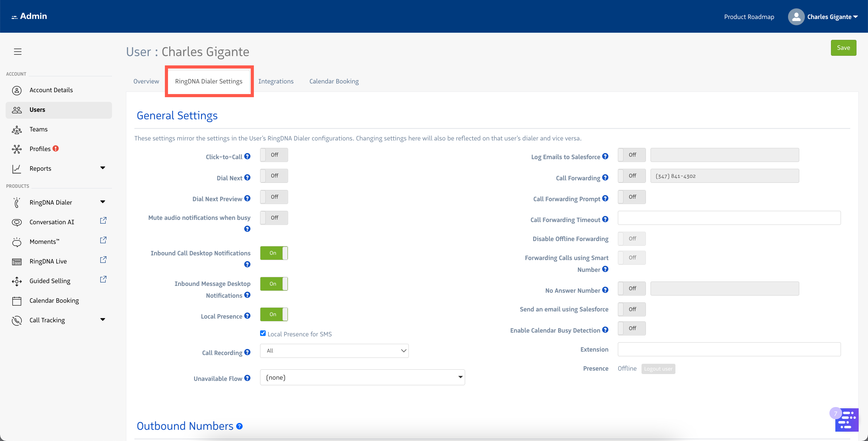868x441 pixels.
Task: Toggle Mute audio notifications when busy switch
Action: (x=274, y=218)
